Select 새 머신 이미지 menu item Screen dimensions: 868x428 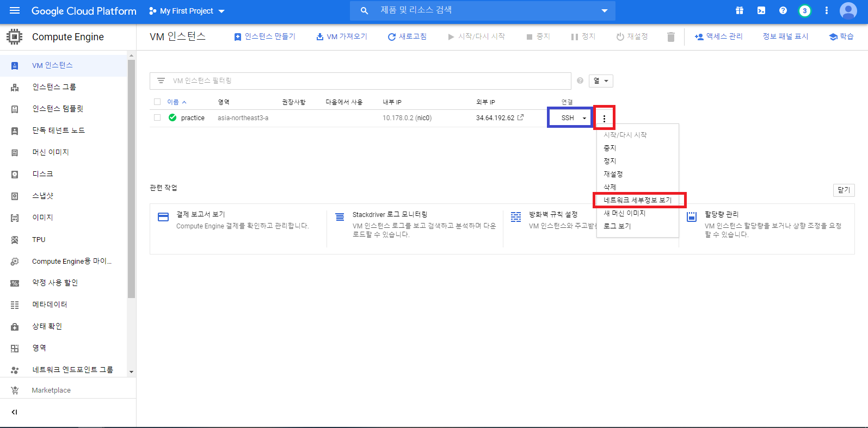click(625, 213)
